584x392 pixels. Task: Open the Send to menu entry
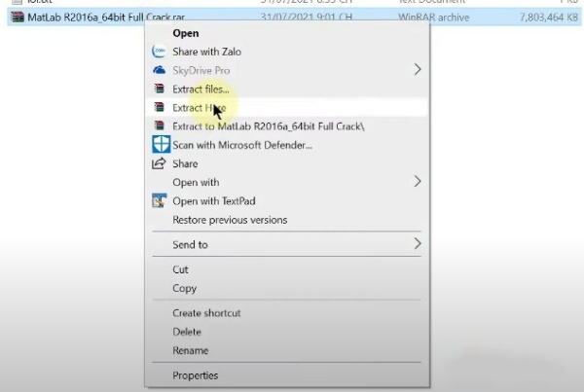coord(190,244)
